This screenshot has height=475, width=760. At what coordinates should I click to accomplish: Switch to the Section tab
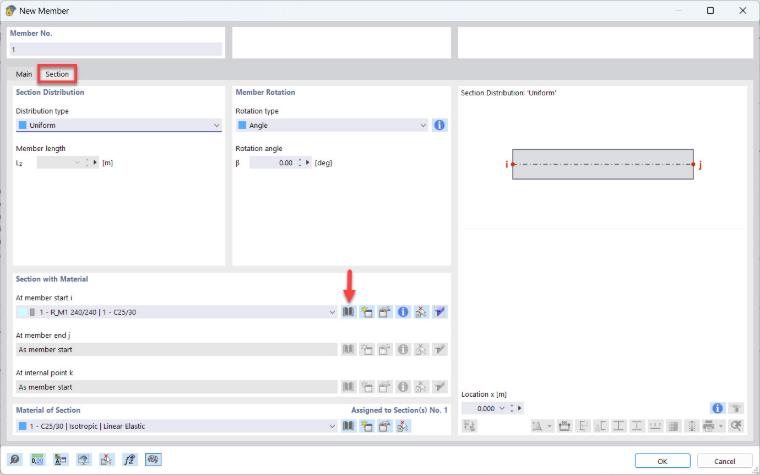point(57,74)
